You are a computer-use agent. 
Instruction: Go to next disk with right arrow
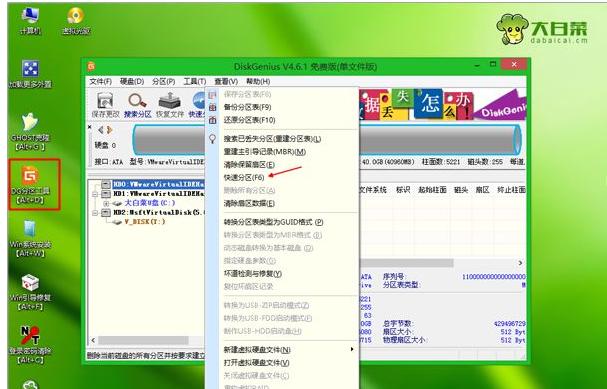pos(110,130)
